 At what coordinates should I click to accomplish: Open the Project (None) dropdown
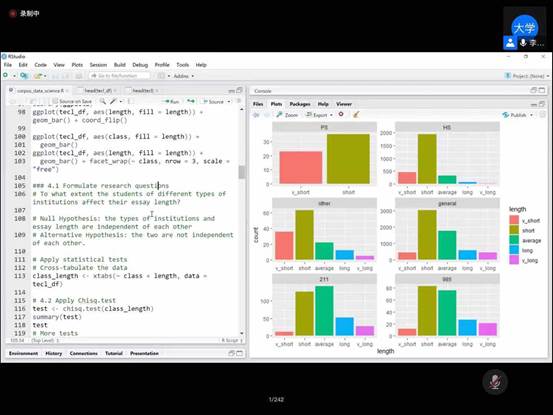(528, 76)
